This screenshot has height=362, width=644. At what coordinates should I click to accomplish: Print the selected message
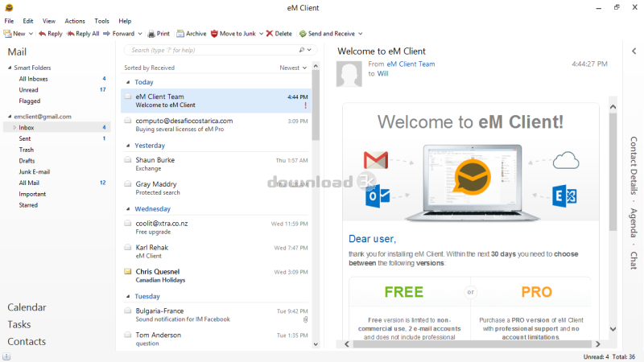(159, 34)
